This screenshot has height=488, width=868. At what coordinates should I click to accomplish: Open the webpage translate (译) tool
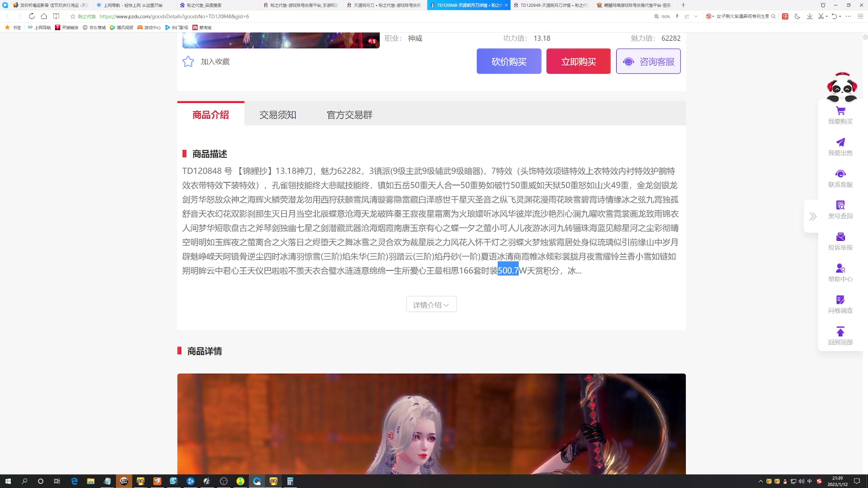click(x=785, y=16)
